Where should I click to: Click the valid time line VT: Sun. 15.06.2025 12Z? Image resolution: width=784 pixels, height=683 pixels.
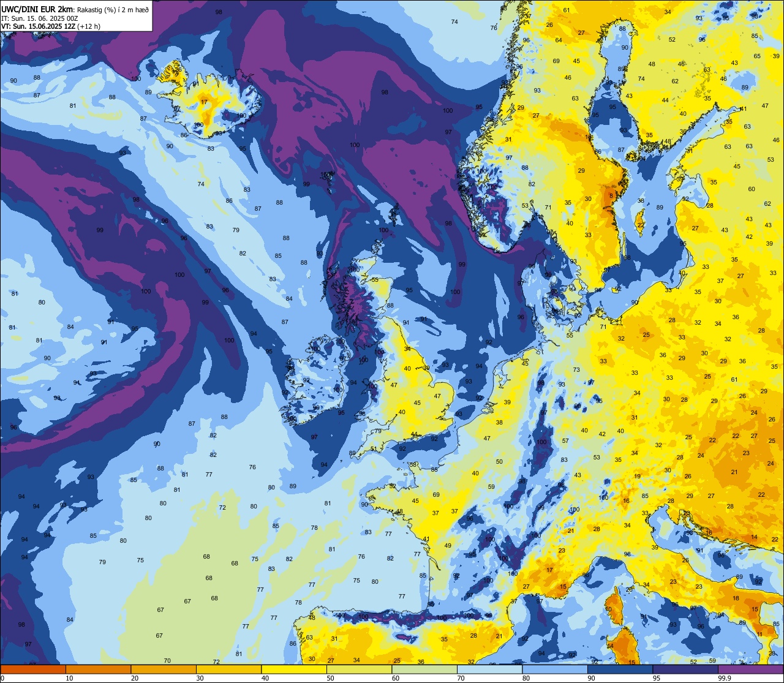pyautogui.click(x=39, y=26)
